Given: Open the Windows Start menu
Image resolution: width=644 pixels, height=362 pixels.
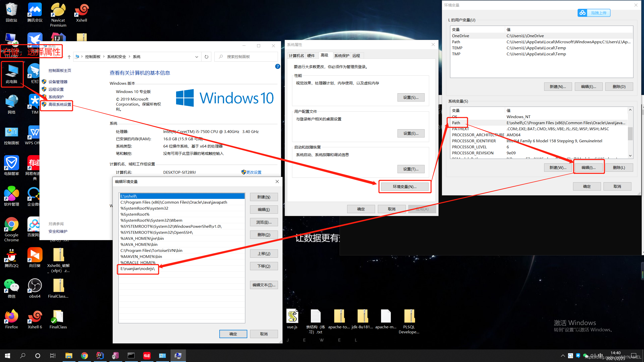Looking at the screenshot, I should 8,355.
